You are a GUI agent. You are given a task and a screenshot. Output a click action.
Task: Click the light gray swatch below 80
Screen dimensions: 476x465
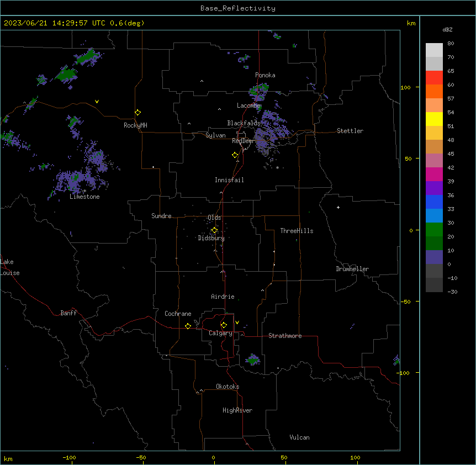point(434,50)
